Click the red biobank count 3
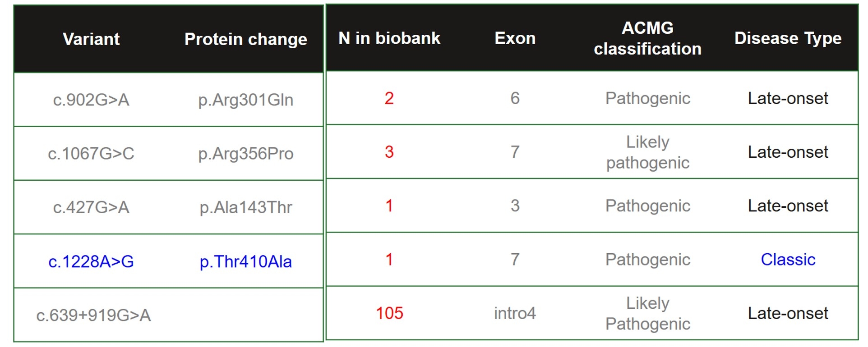Viewport: 868px width, 347px height. click(389, 152)
